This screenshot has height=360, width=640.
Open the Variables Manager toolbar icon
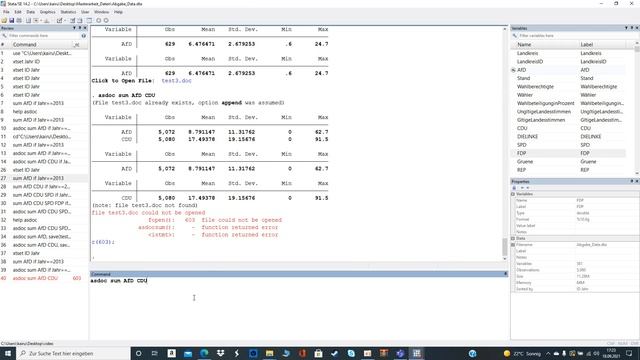(x=89, y=20)
